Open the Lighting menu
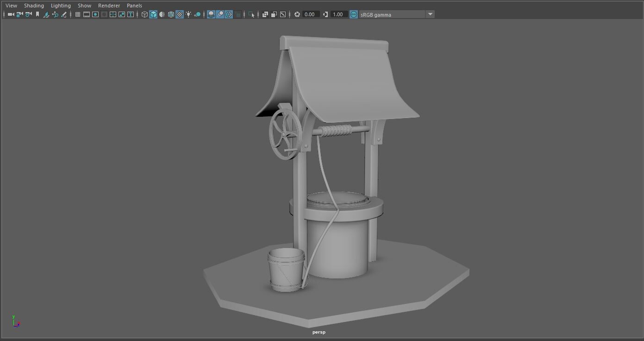 click(60, 5)
